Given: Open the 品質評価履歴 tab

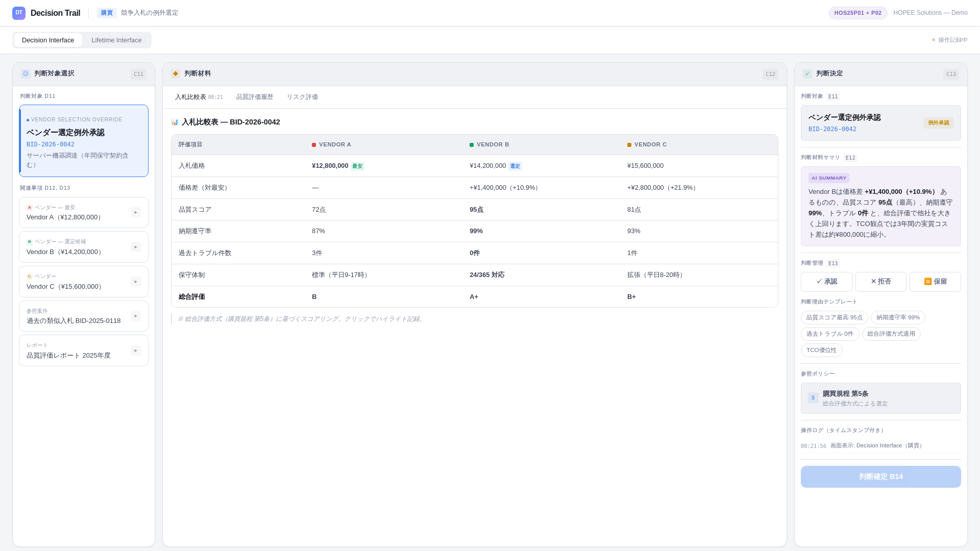Looking at the screenshot, I should 255,97.
